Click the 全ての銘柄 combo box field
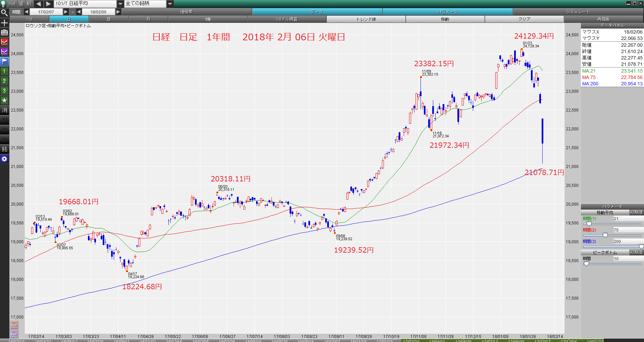Viewport: 644px width, 342px height. tap(145, 4)
